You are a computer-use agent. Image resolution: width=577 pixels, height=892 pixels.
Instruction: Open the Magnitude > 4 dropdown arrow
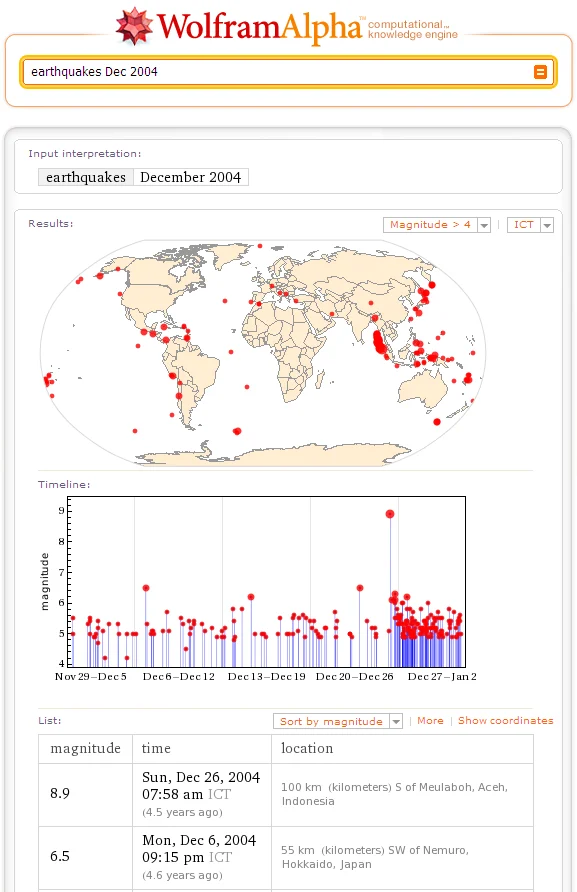[484, 225]
